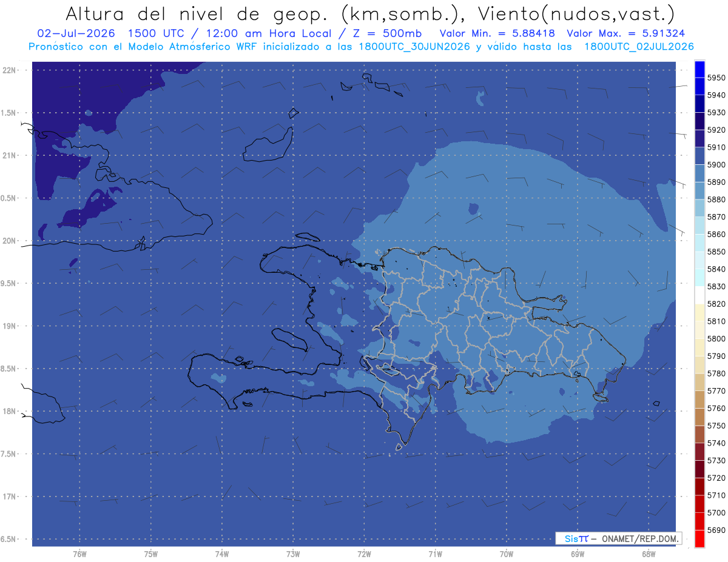Image resolution: width=728 pixels, height=562 pixels.
Task: Click the '73W' longitude axis label
Action: [x=293, y=554]
